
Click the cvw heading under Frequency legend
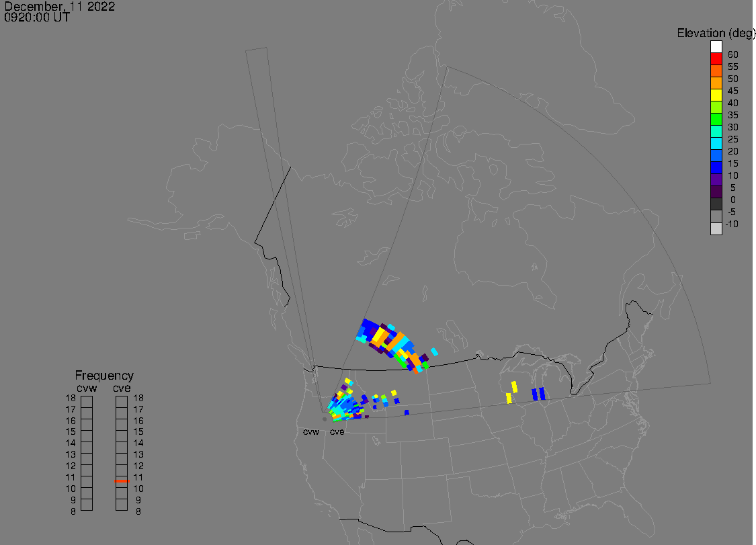87,387
